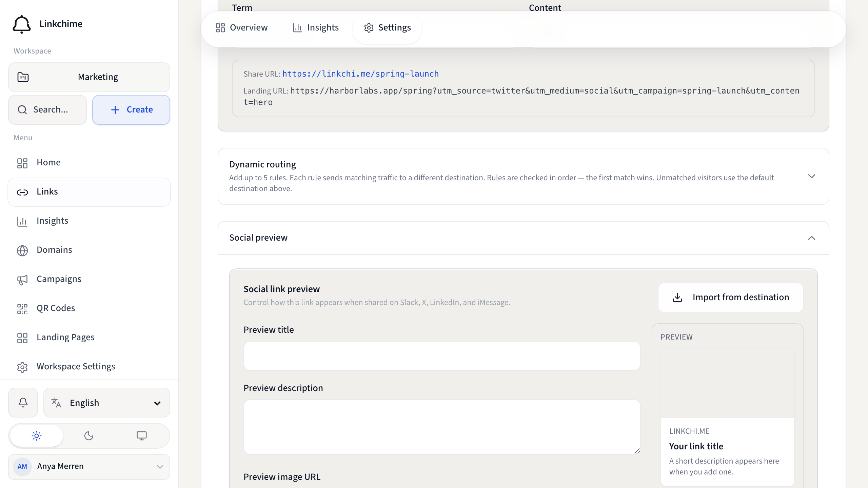The height and width of the screenshot is (488, 868).
Task: Open the notifications bell button
Action: (23, 403)
